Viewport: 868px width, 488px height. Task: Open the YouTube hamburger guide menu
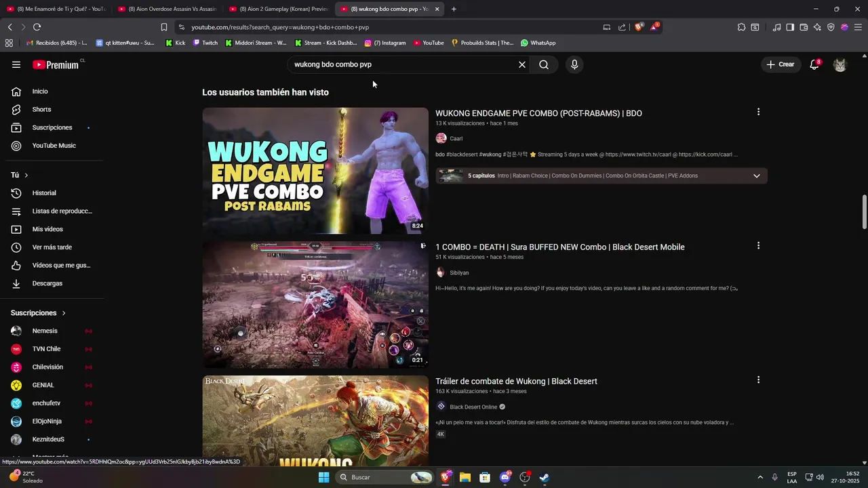coord(16,64)
